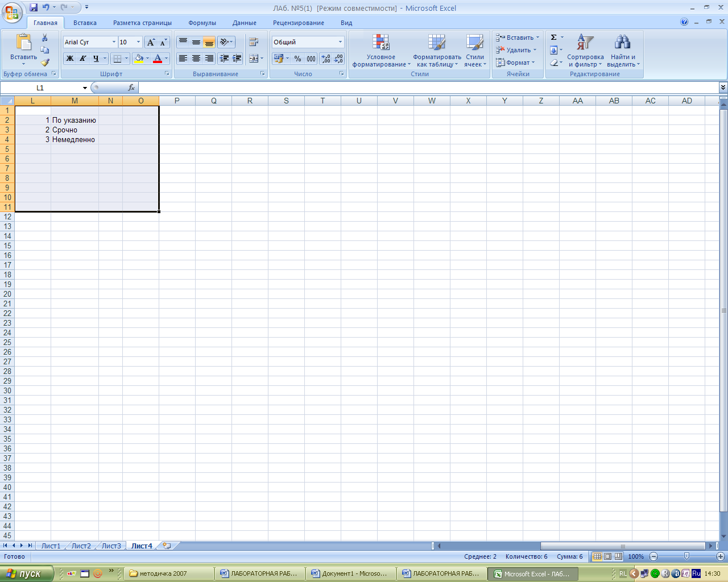Increase font size with the large A icon
728x582 pixels.
[x=151, y=42]
